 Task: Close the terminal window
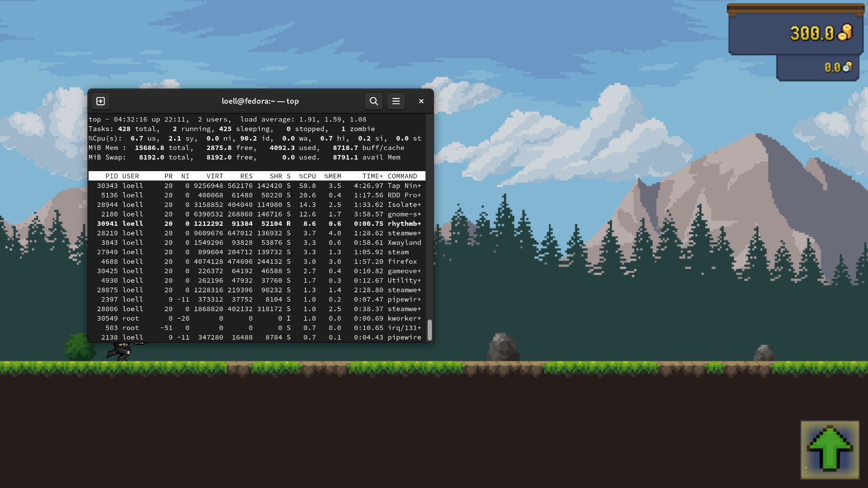421,101
